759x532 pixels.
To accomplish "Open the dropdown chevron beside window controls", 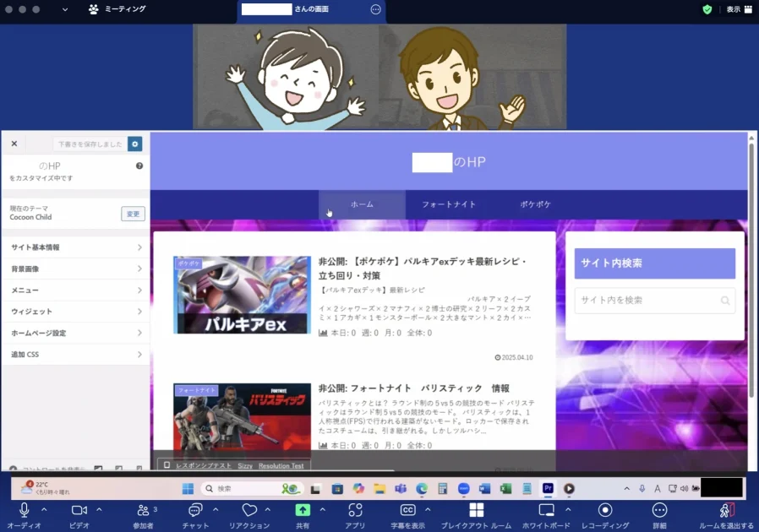I will tap(65, 9).
